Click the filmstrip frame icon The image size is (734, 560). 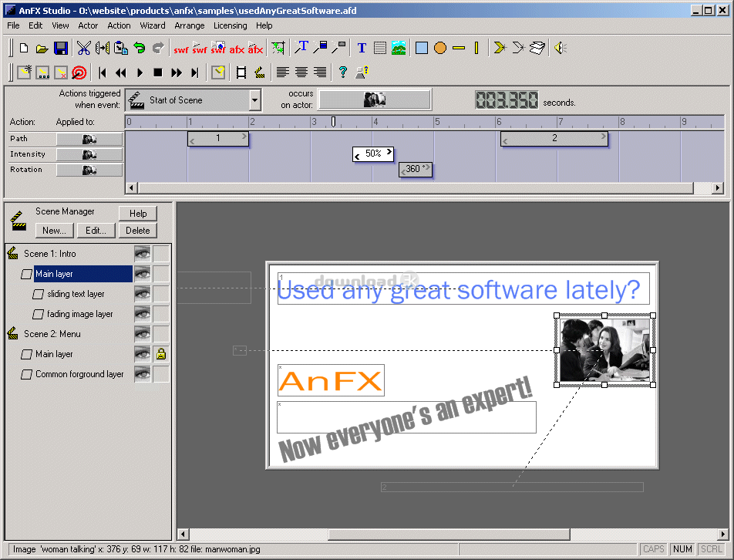click(241, 73)
